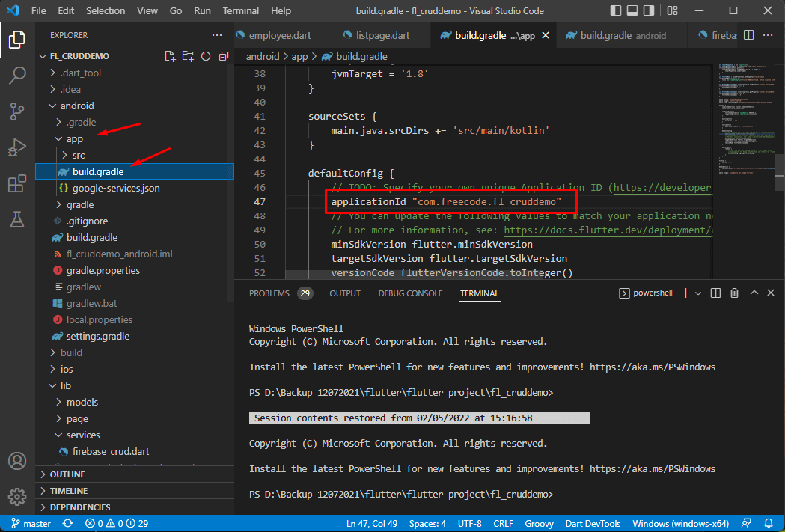Open Run and Debug view
The height and width of the screenshot is (532, 785).
(17, 147)
